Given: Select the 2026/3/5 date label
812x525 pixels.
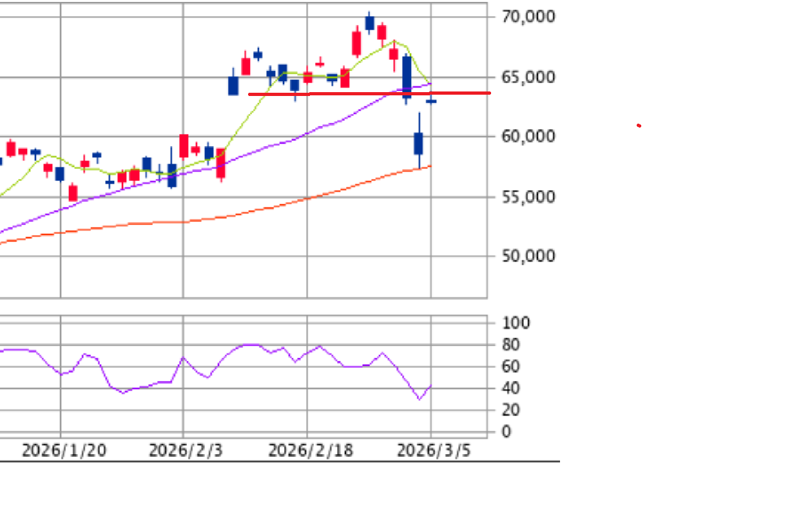Looking at the screenshot, I should point(434,450).
